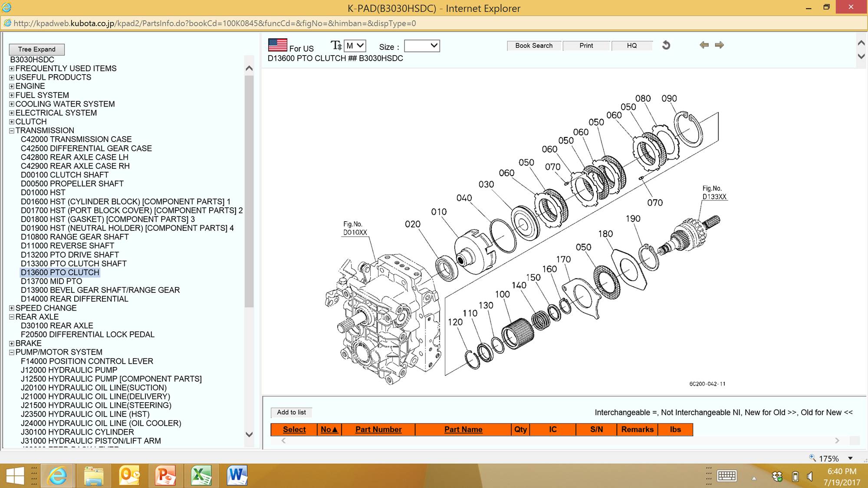Open Word from the taskbar
Viewport: 868px width, 488px height.
pos(237,476)
